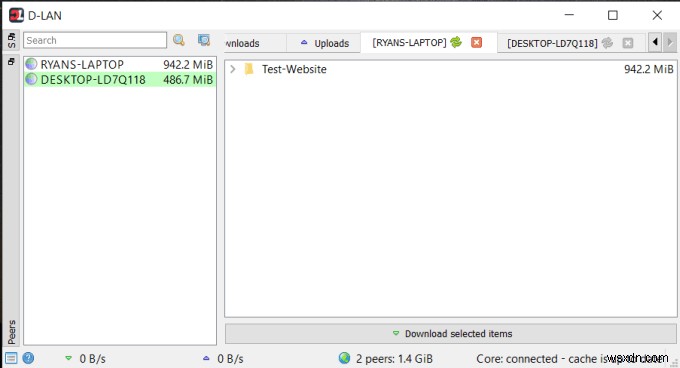Switch to the Downloads tab
The height and width of the screenshot is (368, 680).
tap(255, 43)
